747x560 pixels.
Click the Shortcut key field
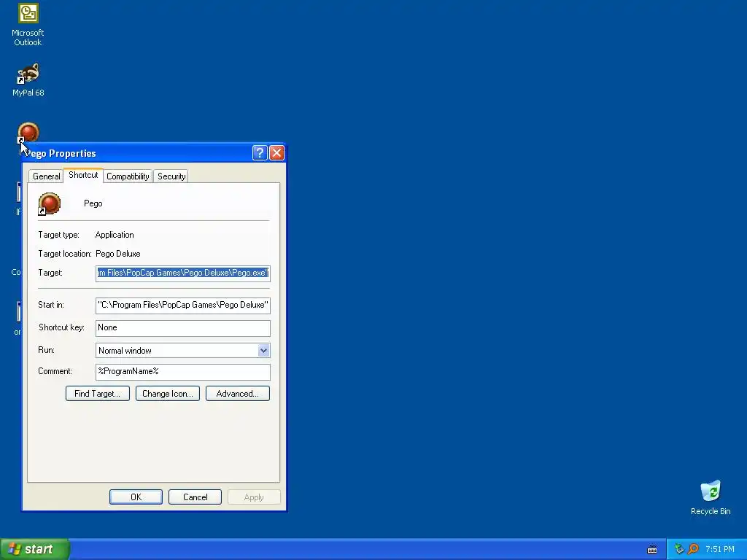[183, 328]
